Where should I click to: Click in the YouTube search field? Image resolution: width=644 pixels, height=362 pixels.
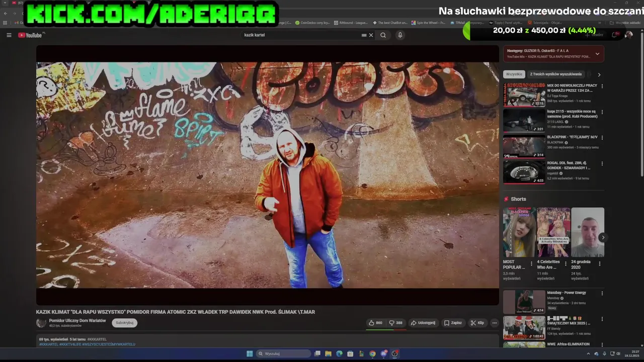click(301, 35)
